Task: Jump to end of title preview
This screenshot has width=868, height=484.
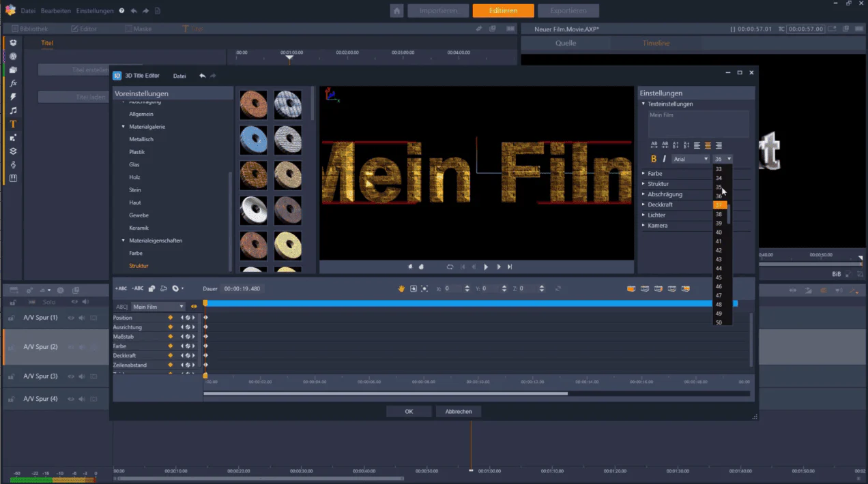Action: [510, 267]
